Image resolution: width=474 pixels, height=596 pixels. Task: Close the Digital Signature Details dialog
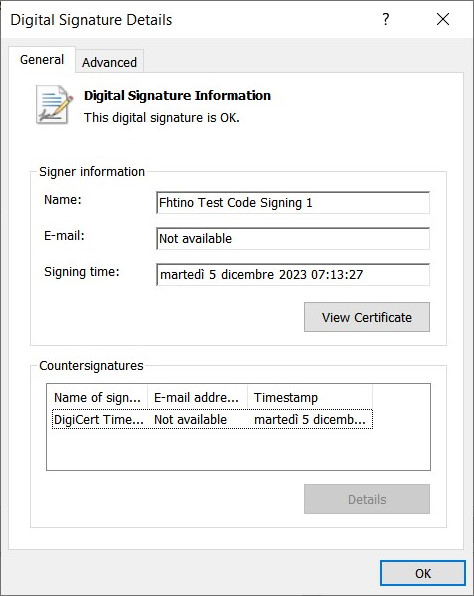[443, 19]
